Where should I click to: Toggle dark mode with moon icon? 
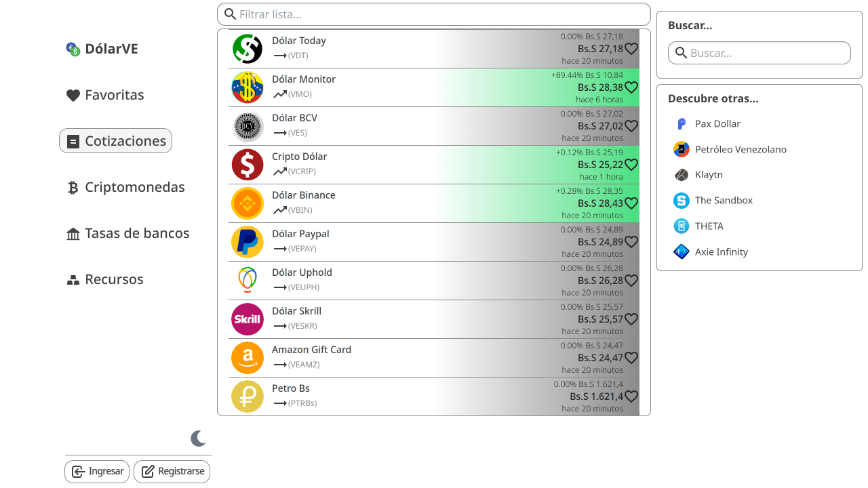coord(198,439)
